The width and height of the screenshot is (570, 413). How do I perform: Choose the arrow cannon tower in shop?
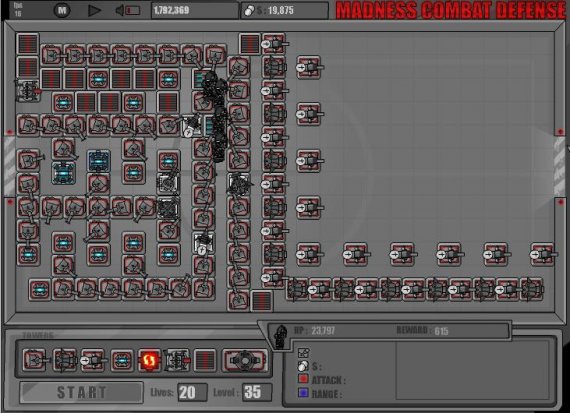point(93,360)
